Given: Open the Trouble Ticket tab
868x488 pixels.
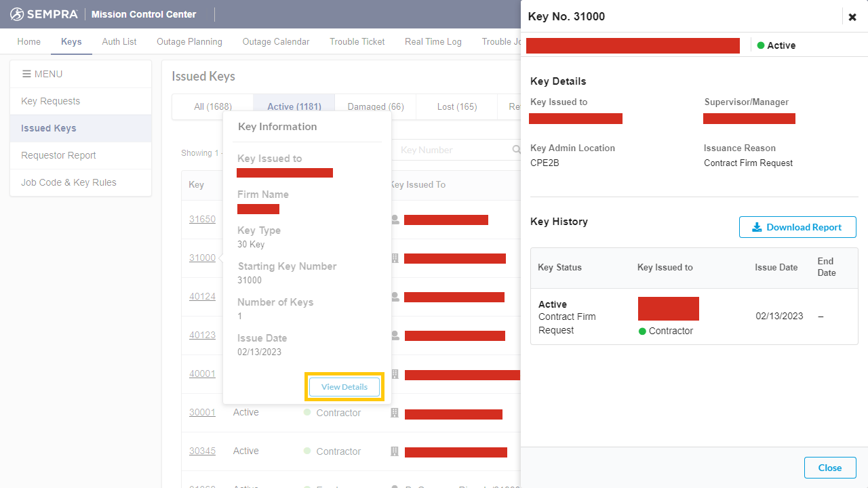Looking at the screenshot, I should (357, 41).
